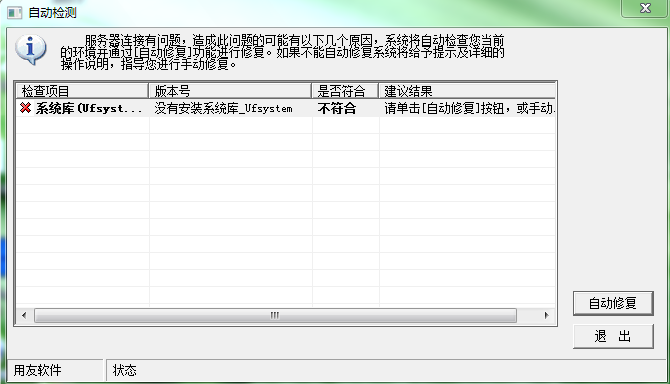
Task: Click the horizontal scrollbar thumb
Action: click(x=275, y=315)
